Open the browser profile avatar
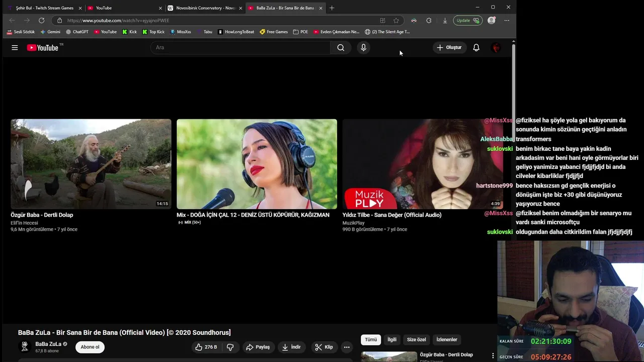 pos(492,21)
